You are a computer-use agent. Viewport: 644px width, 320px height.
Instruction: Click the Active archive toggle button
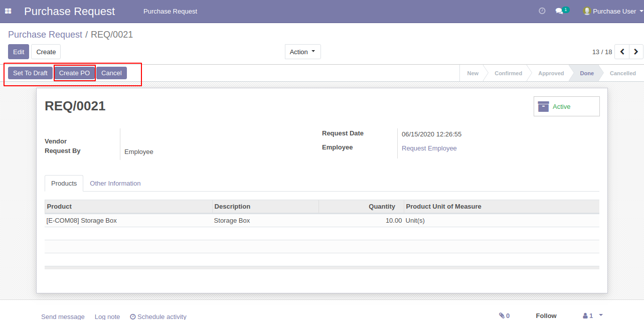[x=566, y=106]
